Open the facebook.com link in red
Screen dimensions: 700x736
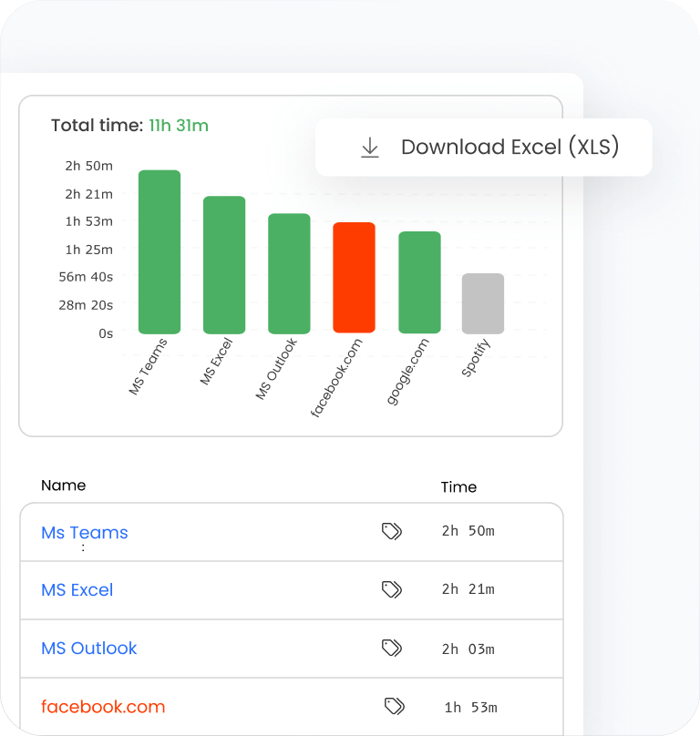point(103,707)
